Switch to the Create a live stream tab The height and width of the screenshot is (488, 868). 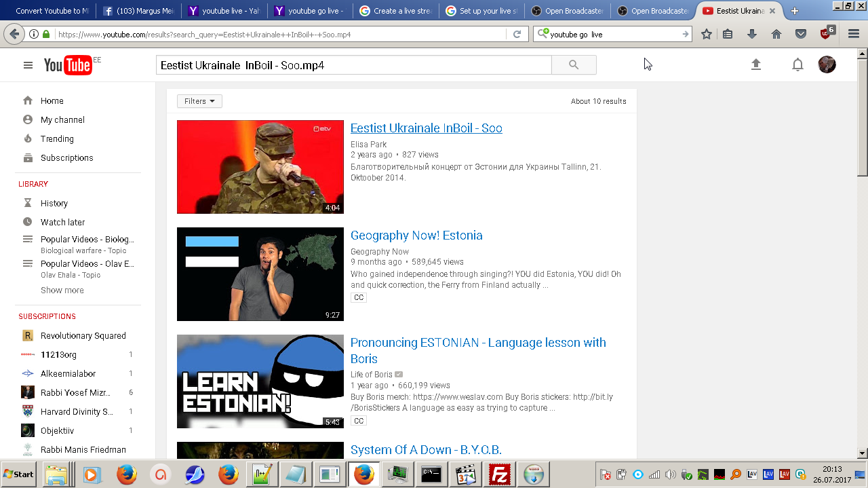tap(396, 11)
